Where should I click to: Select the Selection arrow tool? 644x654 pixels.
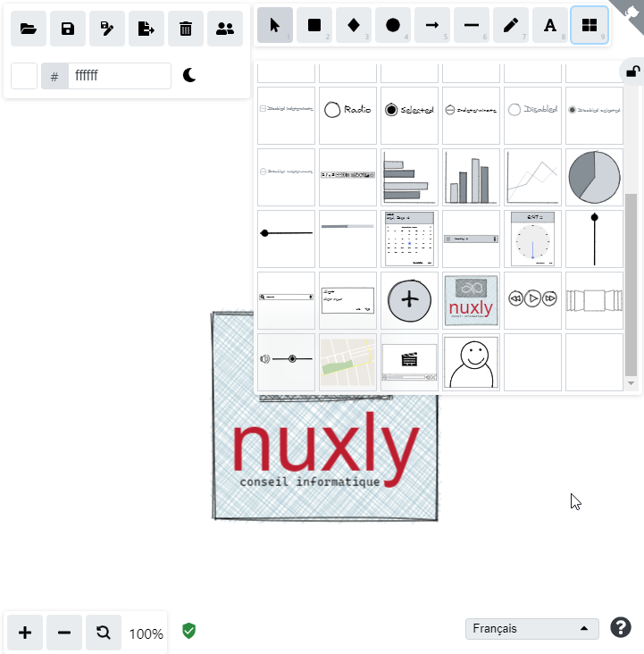tap(275, 25)
